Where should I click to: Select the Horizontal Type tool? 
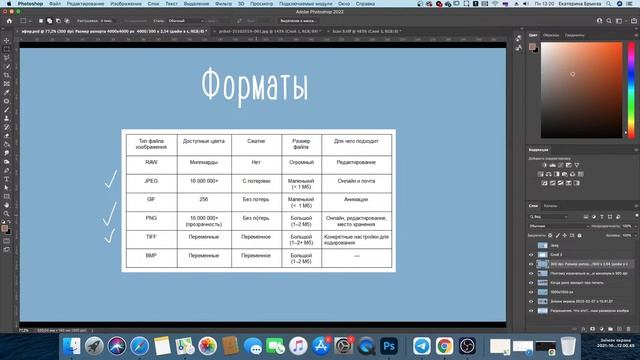coord(7,179)
